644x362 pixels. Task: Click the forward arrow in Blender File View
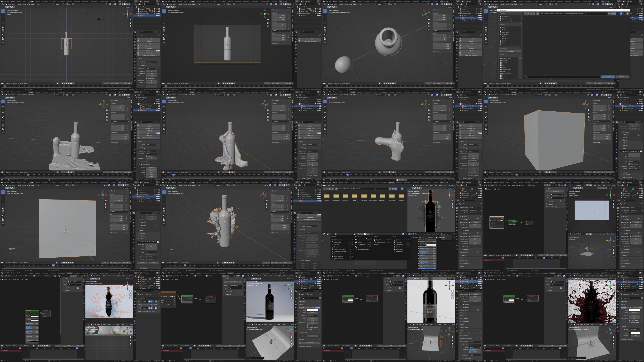pyautogui.click(x=528, y=14)
